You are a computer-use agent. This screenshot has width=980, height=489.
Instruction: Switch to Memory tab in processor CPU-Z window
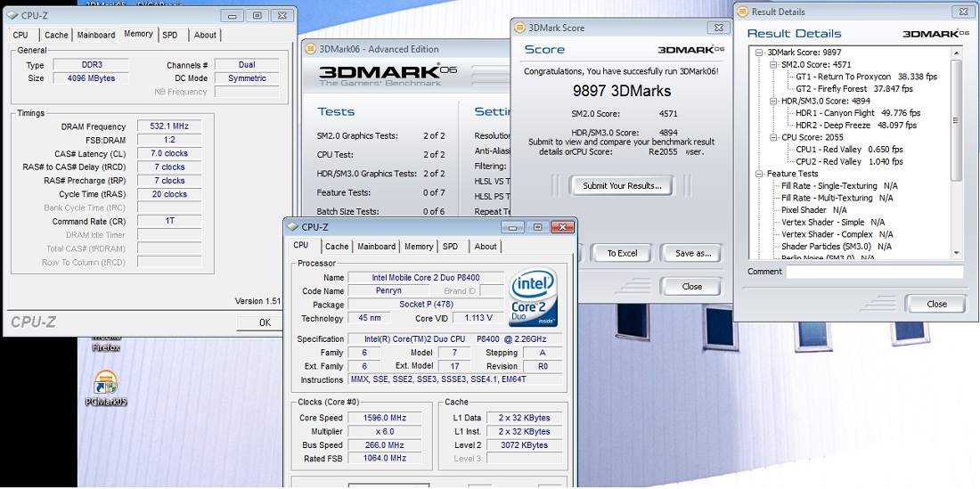click(x=419, y=247)
